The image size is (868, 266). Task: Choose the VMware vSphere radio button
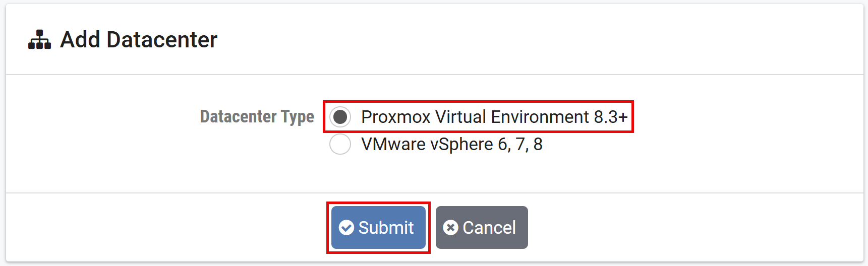coord(340,145)
